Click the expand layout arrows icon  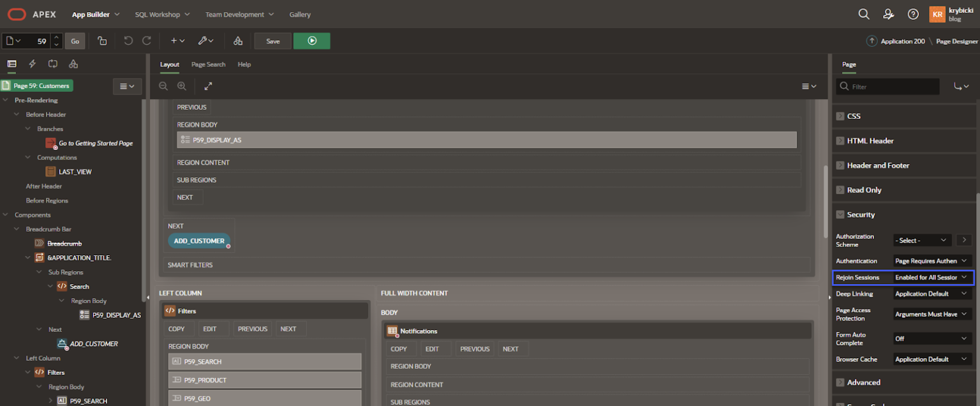208,86
